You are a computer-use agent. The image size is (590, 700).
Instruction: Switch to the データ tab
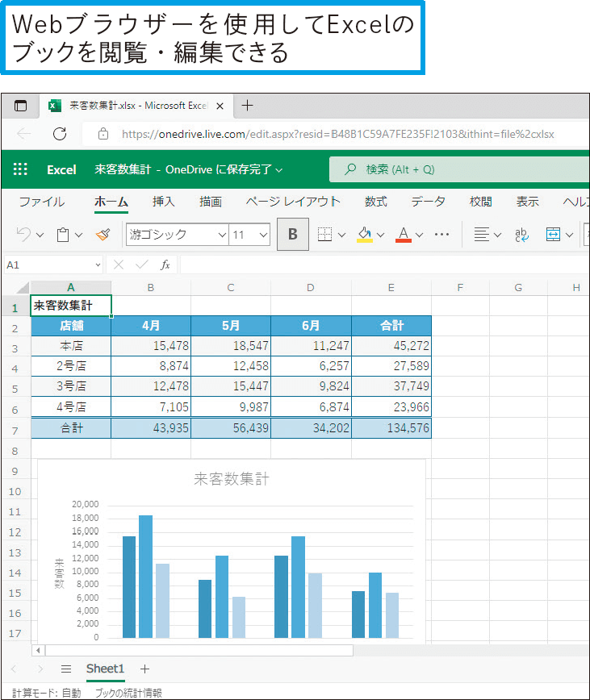point(429,202)
